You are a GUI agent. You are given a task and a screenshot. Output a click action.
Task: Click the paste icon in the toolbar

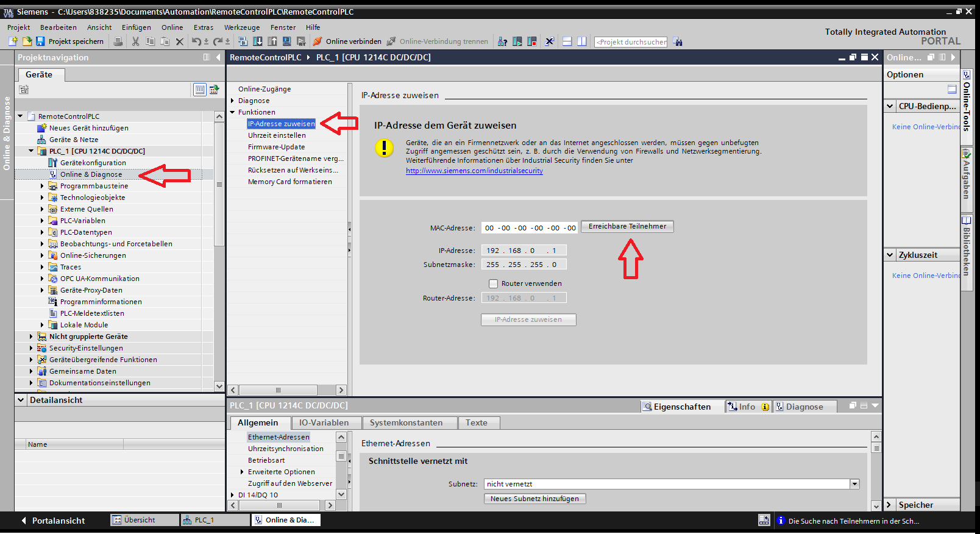tap(165, 41)
